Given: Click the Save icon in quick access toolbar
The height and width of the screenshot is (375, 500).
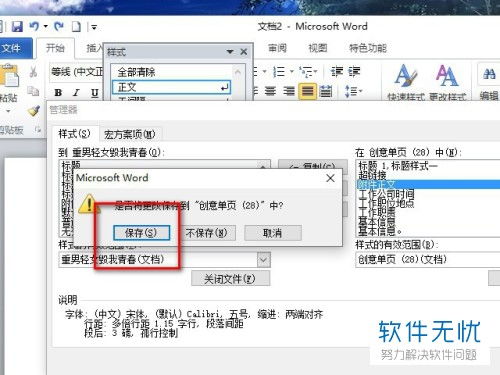Looking at the screenshot, I should pyautogui.click(x=17, y=27).
